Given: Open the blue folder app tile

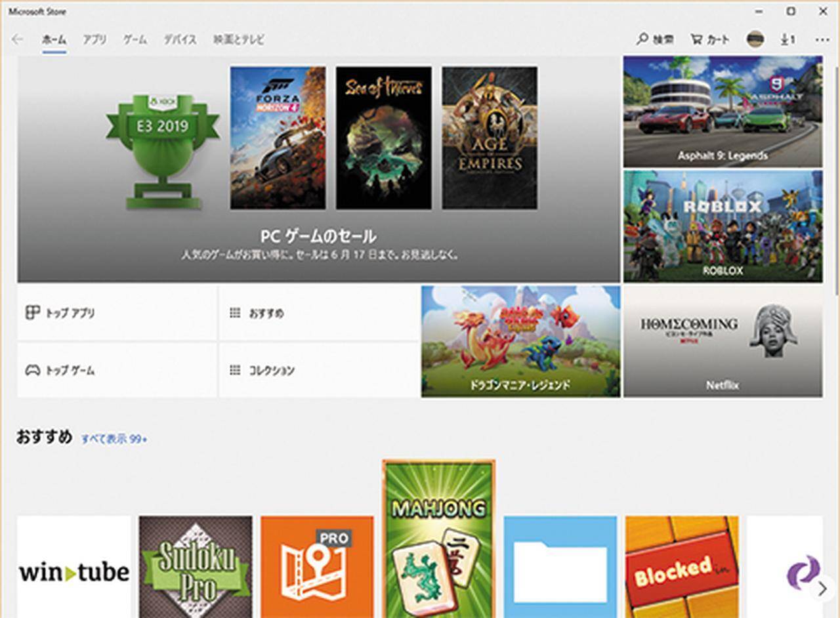Looking at the screenshot, I should (560, 567).
